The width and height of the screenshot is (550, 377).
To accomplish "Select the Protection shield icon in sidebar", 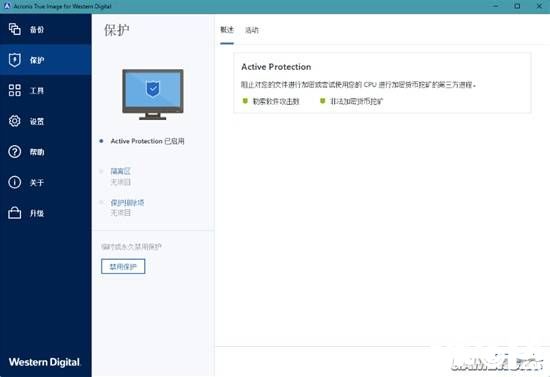I will pos(14,60).
